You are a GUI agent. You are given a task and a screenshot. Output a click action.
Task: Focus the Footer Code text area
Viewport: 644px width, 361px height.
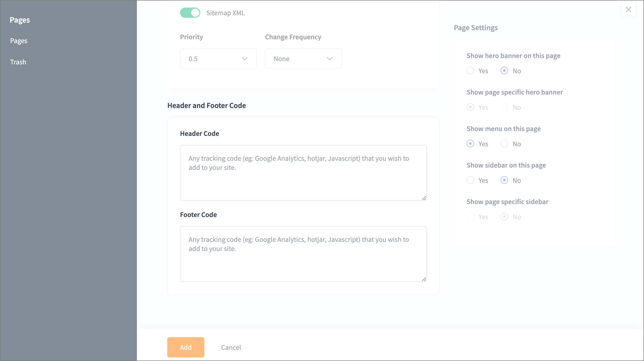303,254
